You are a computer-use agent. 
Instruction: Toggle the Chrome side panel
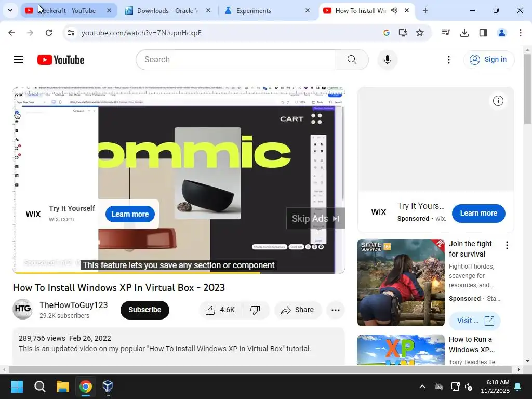click(483, 33)
